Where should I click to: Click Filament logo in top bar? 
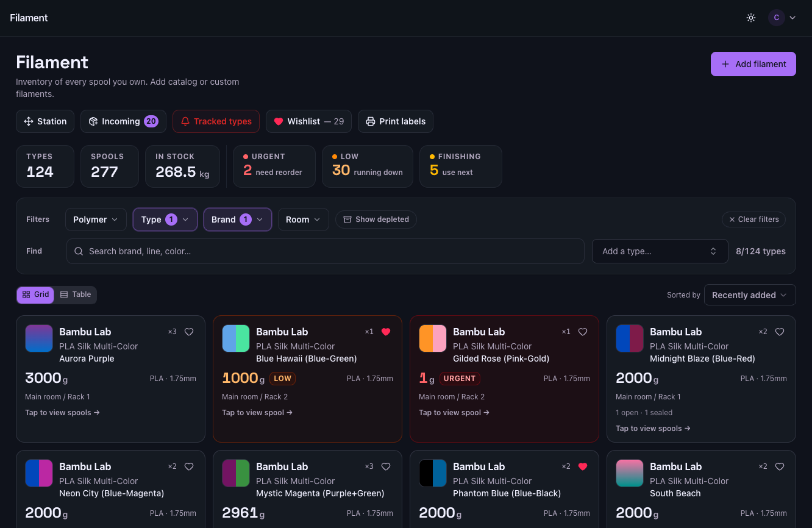[29, 18]
